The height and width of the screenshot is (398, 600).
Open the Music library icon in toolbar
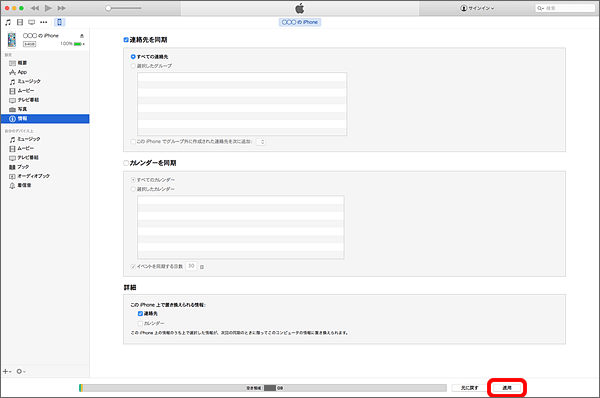[x=8, y=22]
